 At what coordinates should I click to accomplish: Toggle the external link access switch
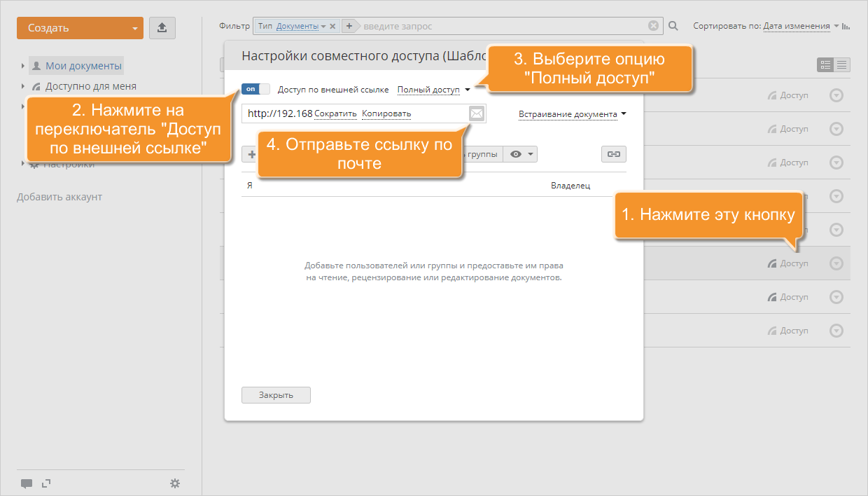click(x=255, y=89)
